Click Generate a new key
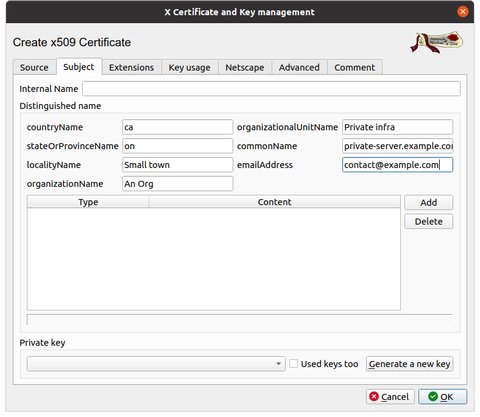 click(x=409, y=364)
